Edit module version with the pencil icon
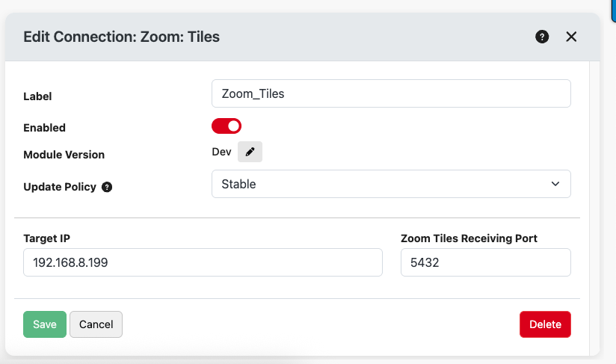The height and width of the screenshot is (364, 616). tap(250, 152)
